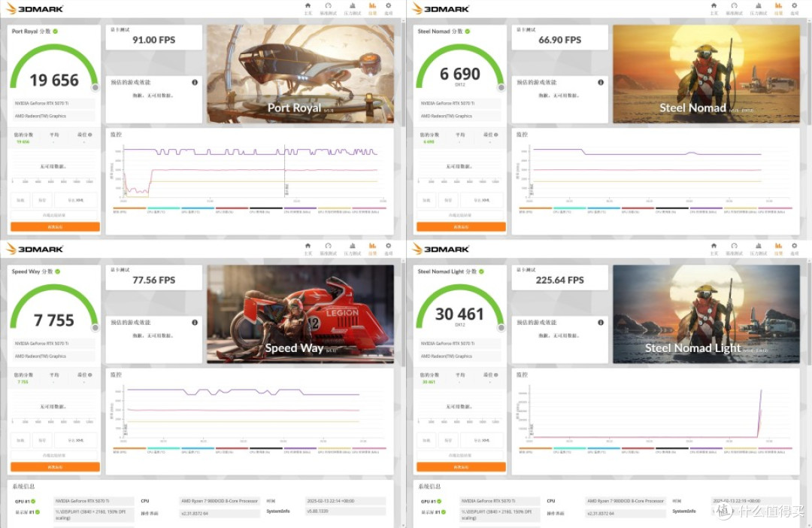The width and height of the screenshot is (812, 528).
Task: Click Benchmarks gauge icon in Steel Nomad window
Action: 735,6
